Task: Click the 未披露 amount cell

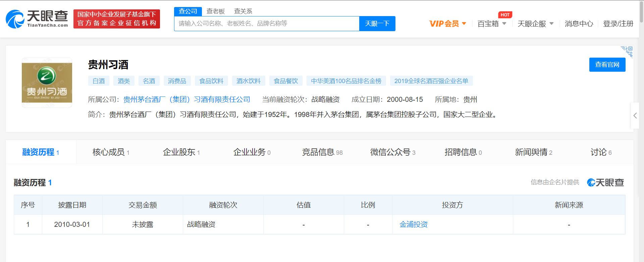Action: click(143, 224)
